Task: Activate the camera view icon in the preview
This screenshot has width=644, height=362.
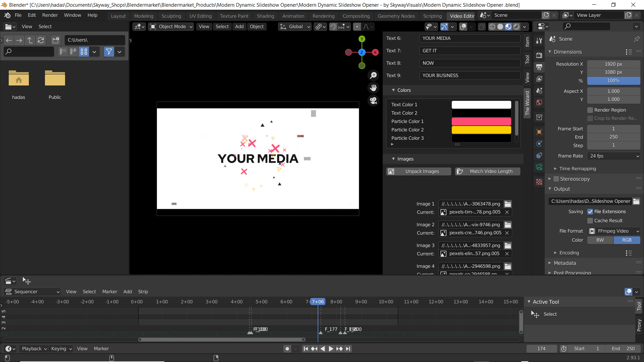Action: point(373,101)
